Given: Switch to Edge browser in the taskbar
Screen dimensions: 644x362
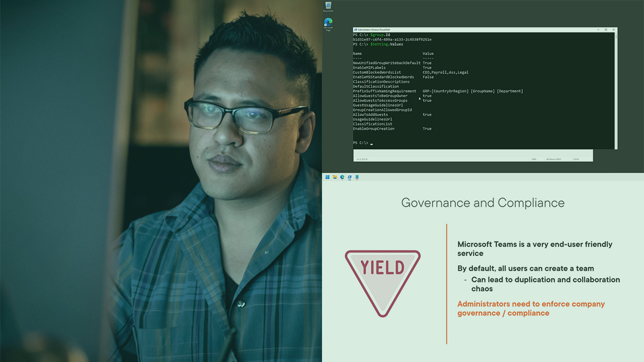Looking at the screenshot, I should coord(342,177).
